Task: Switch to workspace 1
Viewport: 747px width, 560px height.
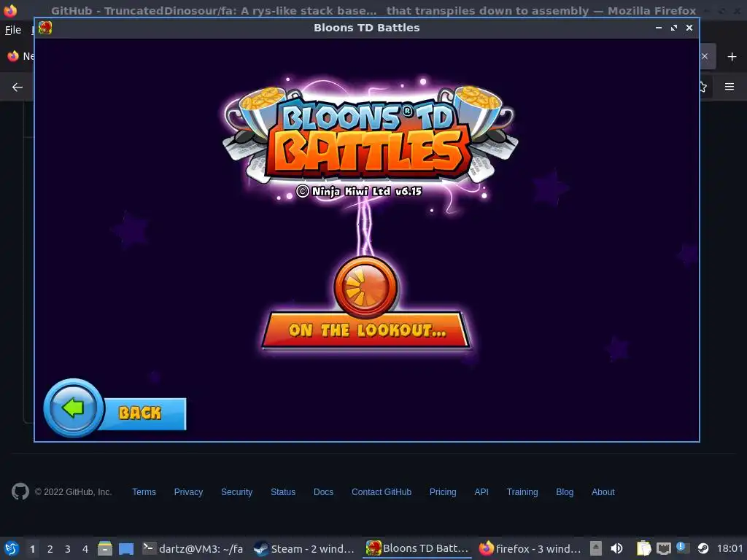Action: click(x=32, y=549)
